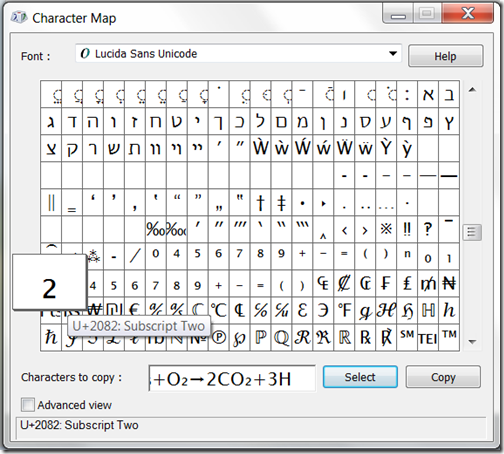The height and width of the screenshot is (454, 504).
Task: Pick the Hebrew letter lamed ל
Action: pos(260,121)
